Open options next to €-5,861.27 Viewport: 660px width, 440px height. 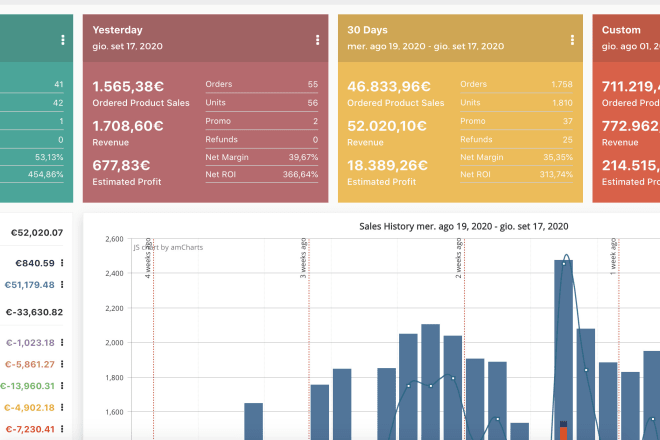[62, 364]
